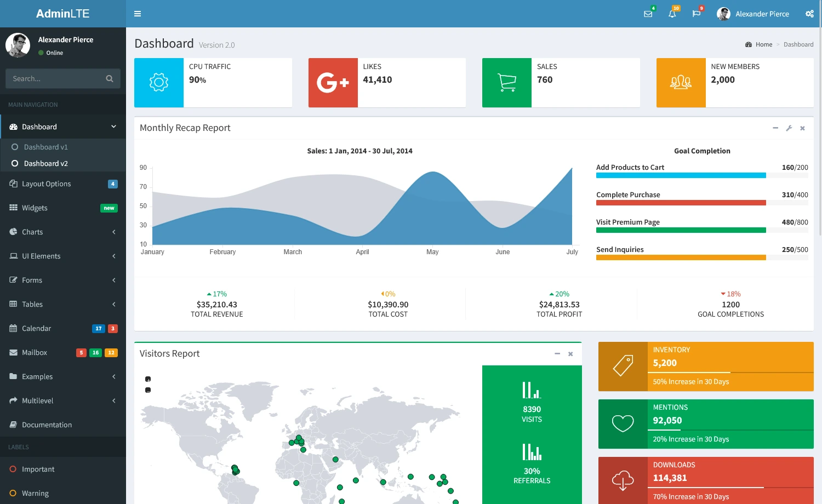The width and height of the screenshot is (822, 504).
Task: Expand the UI Elements sidebar menu
Action: tap(41, 256)
